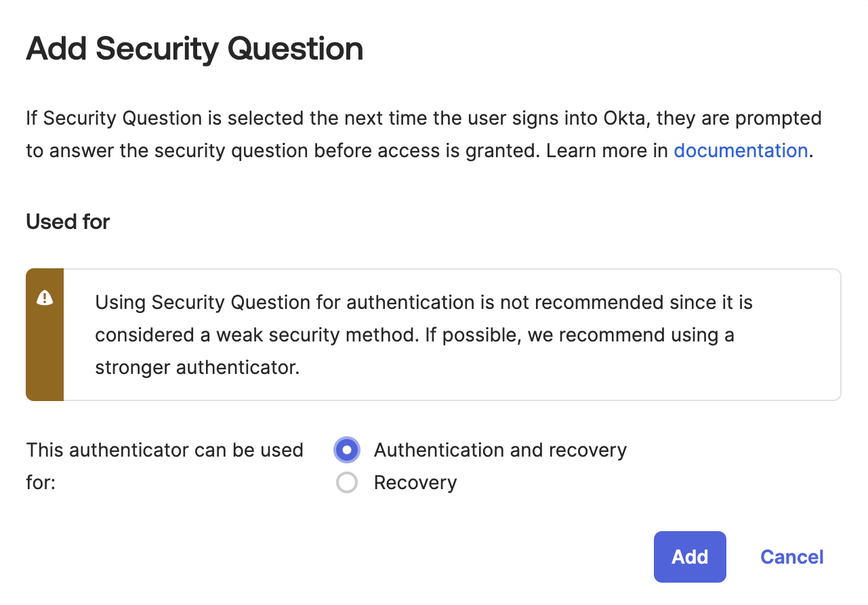Click the "stronger authenticator." warning text line

pos(197,367)
